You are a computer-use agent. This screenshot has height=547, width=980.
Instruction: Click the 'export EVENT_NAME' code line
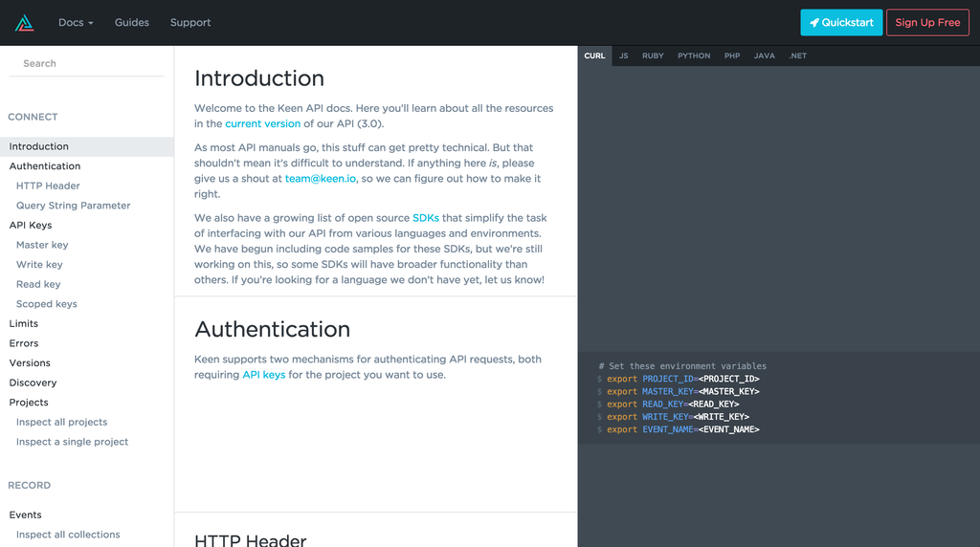[679, 429]
